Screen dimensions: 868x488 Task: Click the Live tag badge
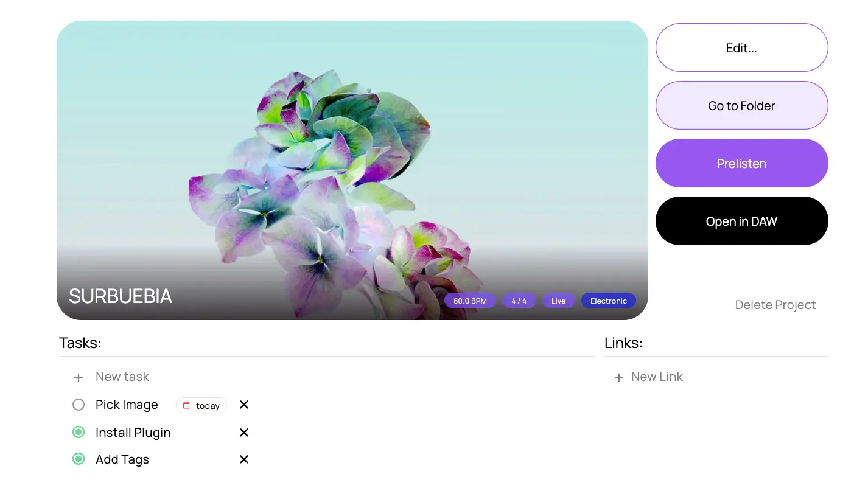558,301
